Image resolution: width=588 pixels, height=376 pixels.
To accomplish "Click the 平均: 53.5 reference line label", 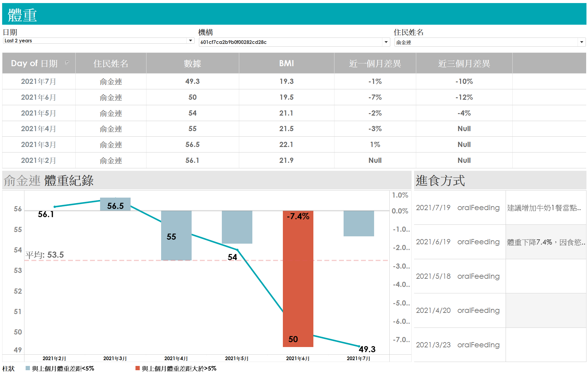I will (45, 255).
